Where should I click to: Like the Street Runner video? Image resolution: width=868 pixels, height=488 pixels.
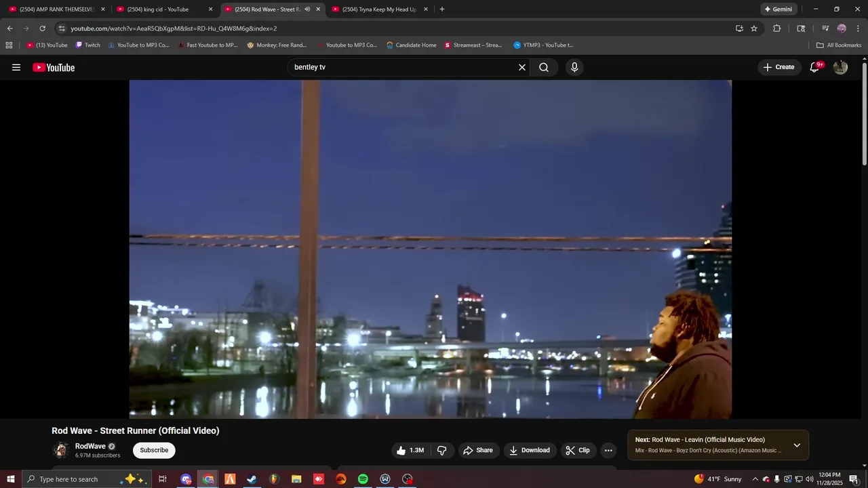411,450
